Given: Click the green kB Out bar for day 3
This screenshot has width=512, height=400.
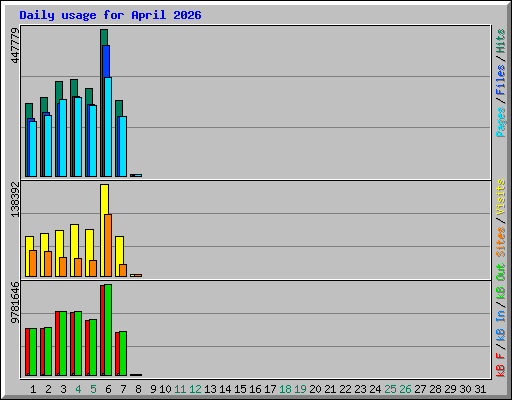Looking at the screenshot, I should point(63,344).
